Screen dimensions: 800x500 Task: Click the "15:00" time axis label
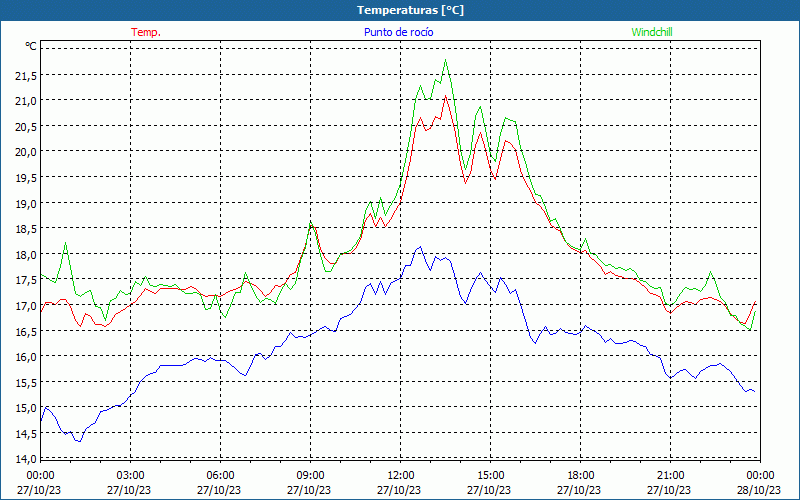tap(490, 476)
